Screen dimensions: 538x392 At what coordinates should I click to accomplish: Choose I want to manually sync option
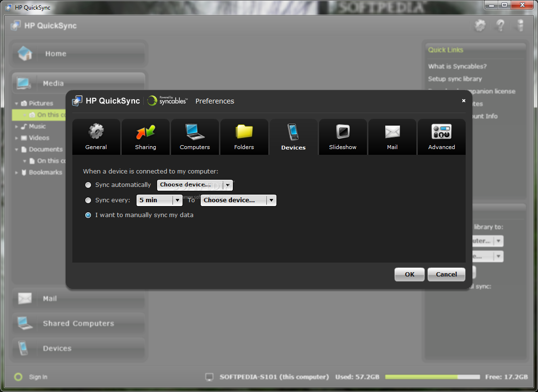point(88,215)
